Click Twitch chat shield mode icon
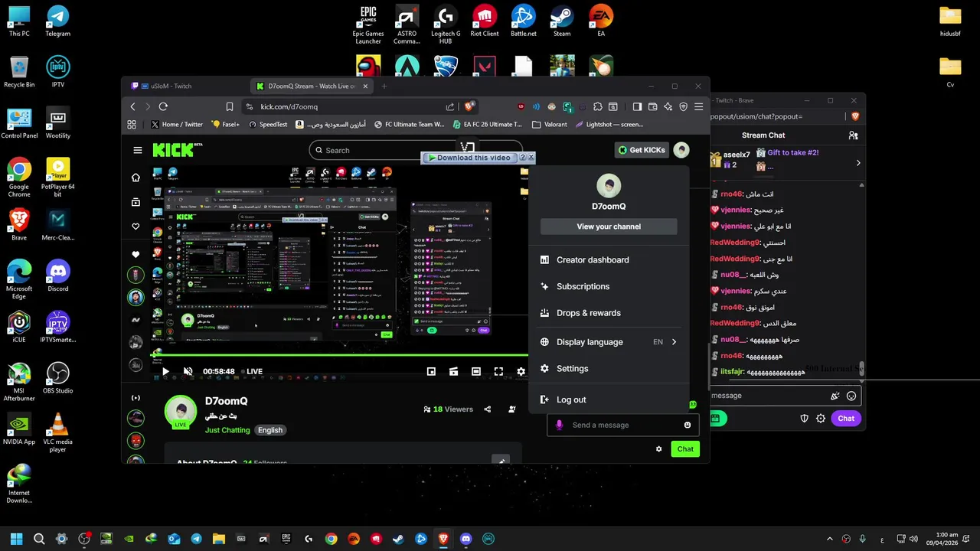 click(804, 419)
